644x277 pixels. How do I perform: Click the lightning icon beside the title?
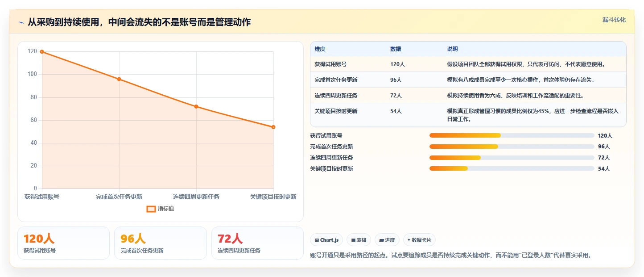coord(21,22)
